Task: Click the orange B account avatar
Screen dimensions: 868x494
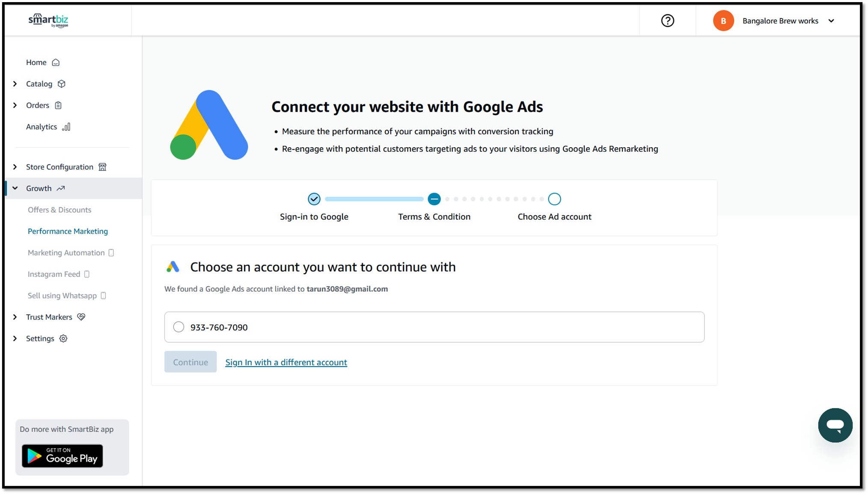Action: click(723, 21)
